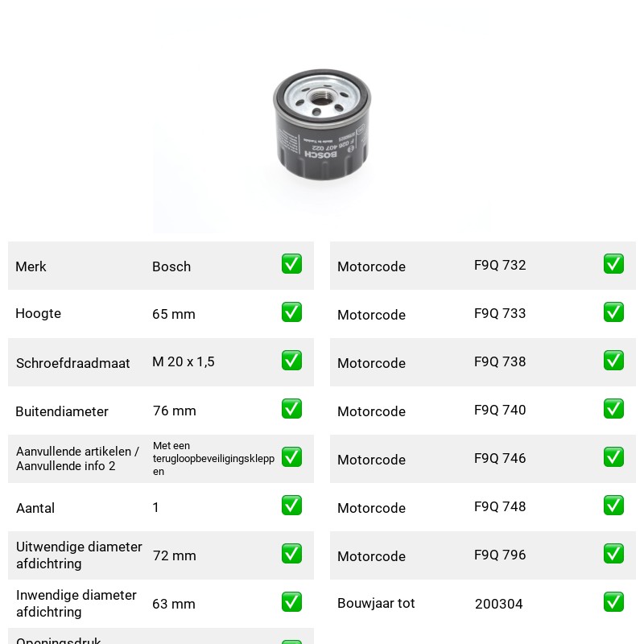Click checkmark beside Motorcode F9Q 746

point(613,457)
